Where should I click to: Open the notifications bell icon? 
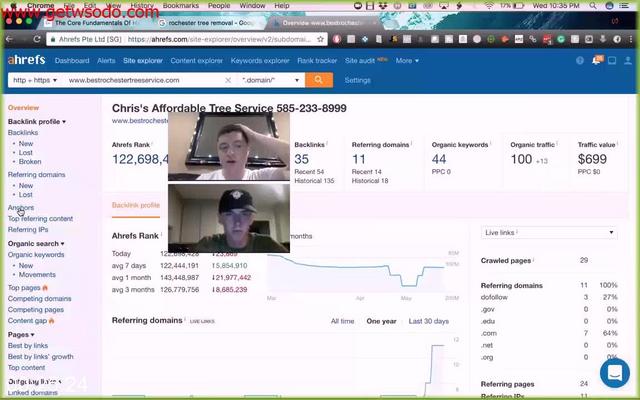point(596,60)
